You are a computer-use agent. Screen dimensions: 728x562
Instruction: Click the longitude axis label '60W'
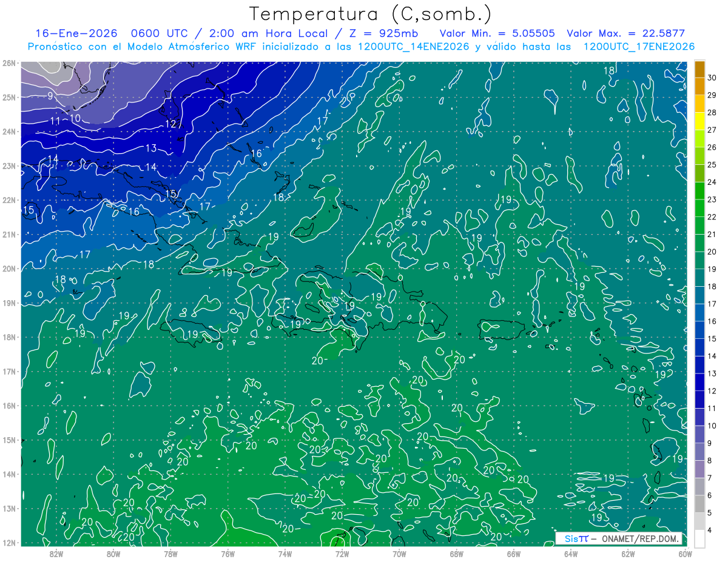pos(686,554)
